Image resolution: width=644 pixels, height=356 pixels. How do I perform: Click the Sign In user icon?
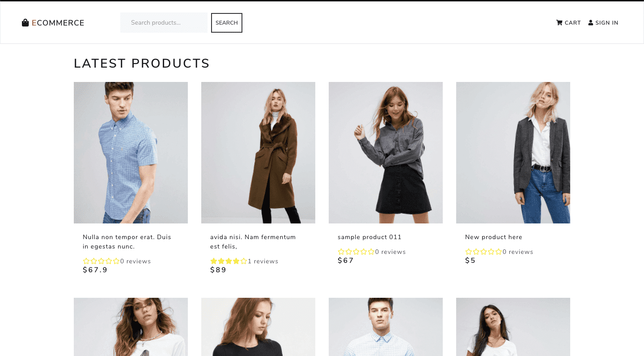coord(591,23)
